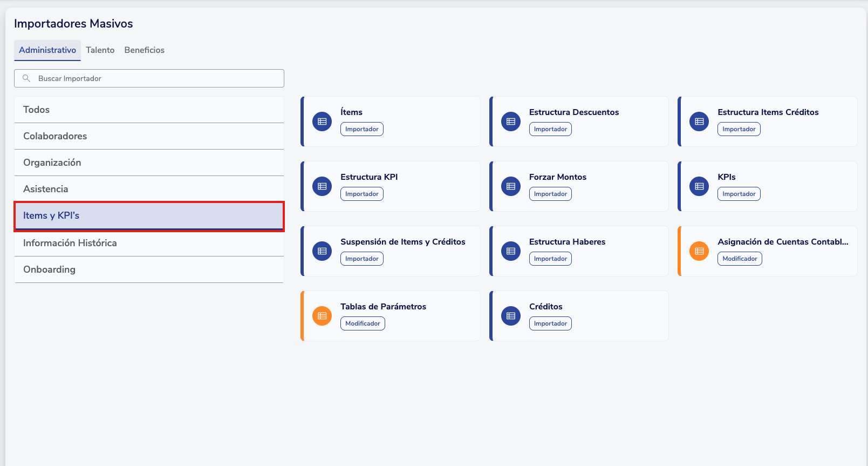Choose the Onboarding category

[149, 269]
